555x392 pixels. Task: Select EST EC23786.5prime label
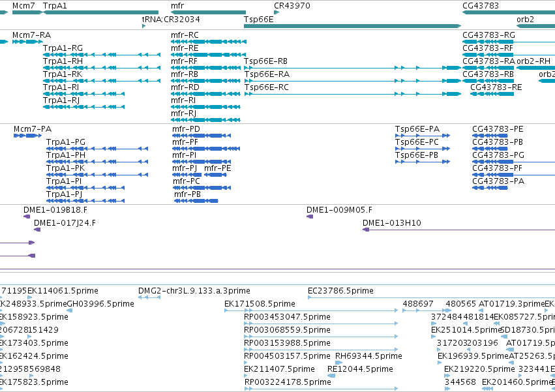tap(341, 291)
